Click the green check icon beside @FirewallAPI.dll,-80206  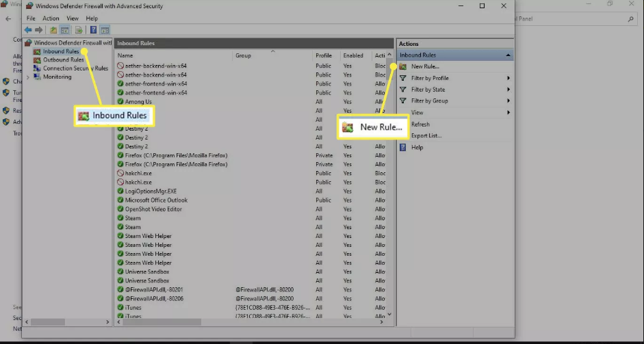point(120,298)
